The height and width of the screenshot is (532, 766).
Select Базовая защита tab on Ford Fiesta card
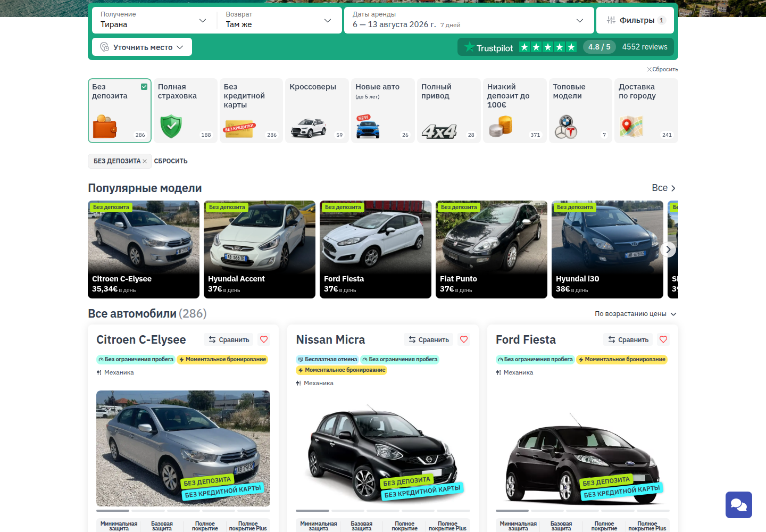(561, 526)
